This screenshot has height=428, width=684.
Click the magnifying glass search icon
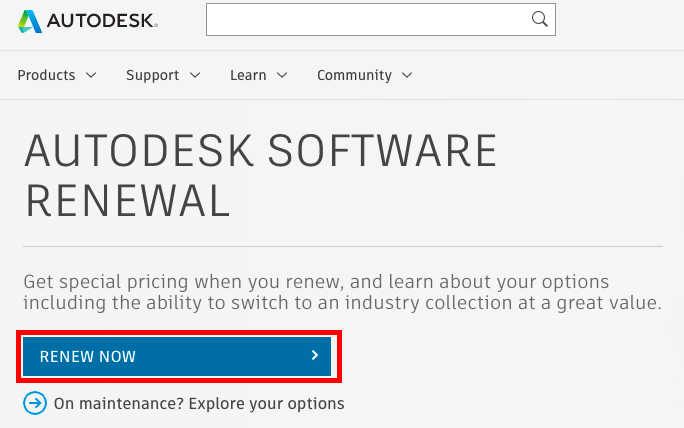pyautogui.click(x=540, y=19)
